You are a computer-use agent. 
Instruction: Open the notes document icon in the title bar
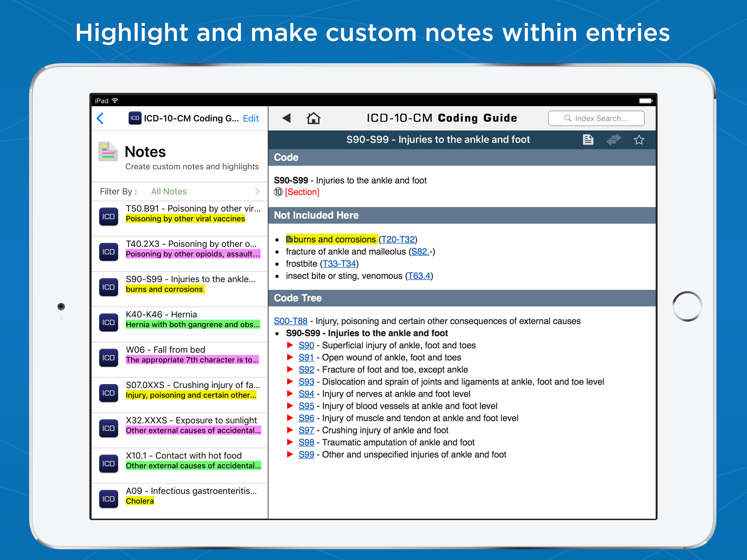click(x=588, y=139)
